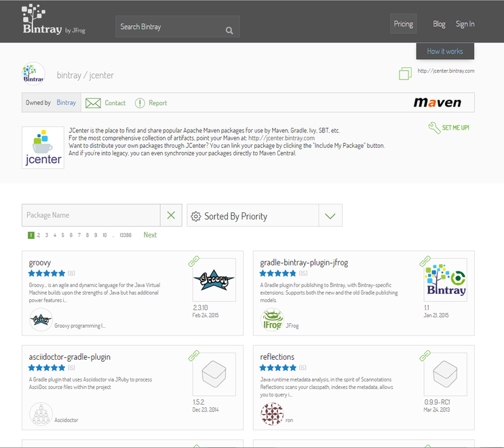Select How it works from dropdown
Screen dimensions: 504x448
(x=445, y=52)
